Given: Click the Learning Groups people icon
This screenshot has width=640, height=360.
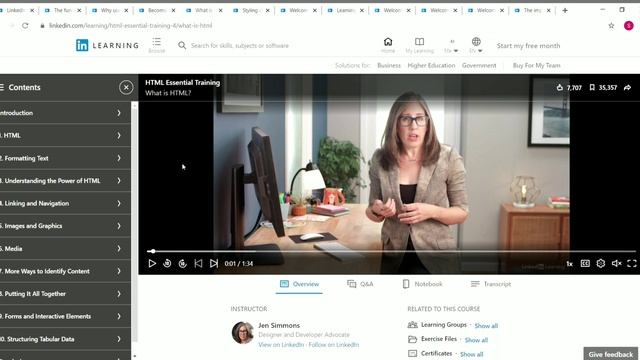Looking at the screenshot, I should (x=413, y=325).
